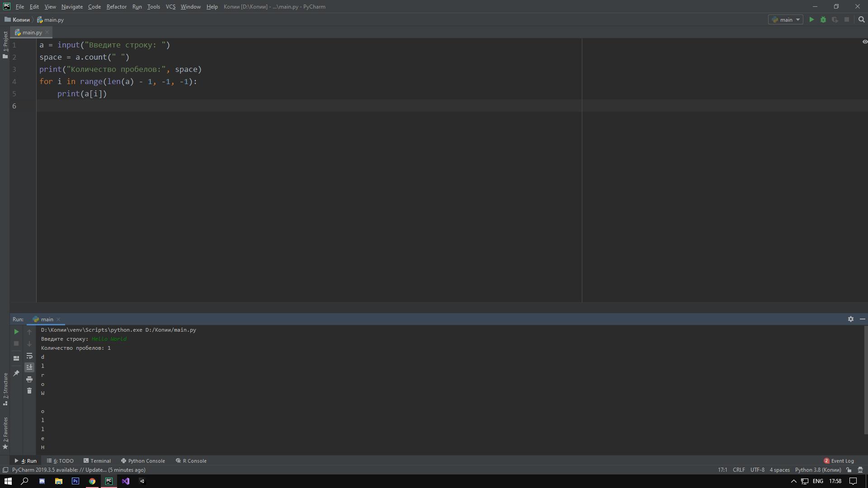Image resolution: width=868 pixels, height=488 pixels.
Task: Open Search Everywhere magnifier
Action: coord(861,19)
